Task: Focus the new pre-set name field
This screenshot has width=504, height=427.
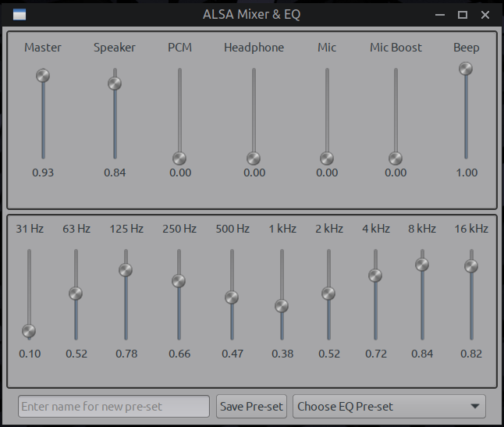Action: 114,407
